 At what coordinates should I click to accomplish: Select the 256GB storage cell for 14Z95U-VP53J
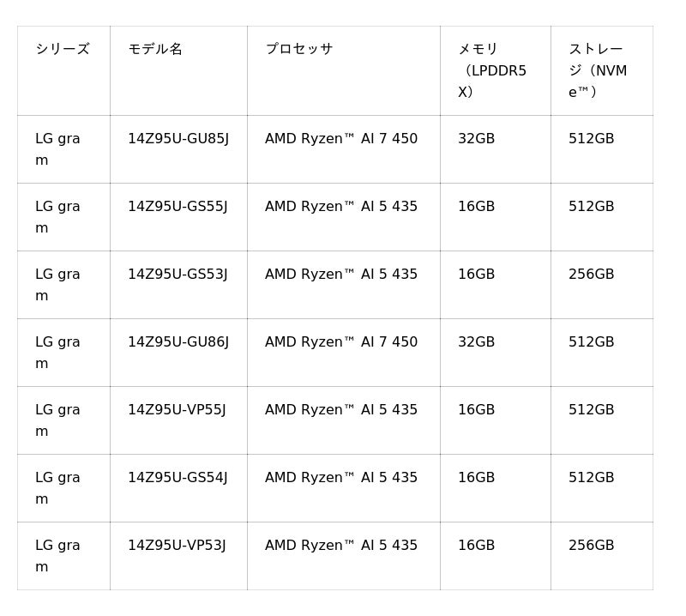591,546
